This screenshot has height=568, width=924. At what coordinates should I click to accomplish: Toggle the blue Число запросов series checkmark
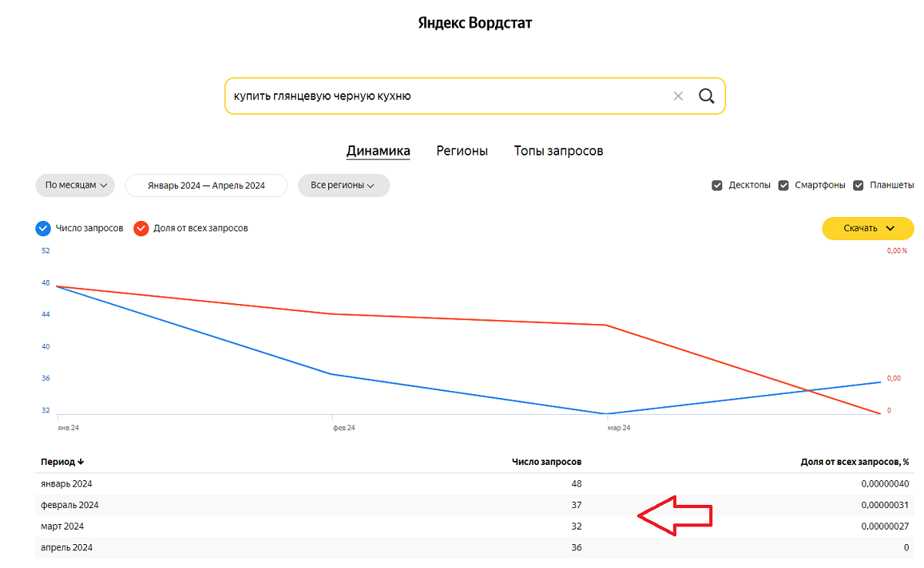(x=43, y=229)
